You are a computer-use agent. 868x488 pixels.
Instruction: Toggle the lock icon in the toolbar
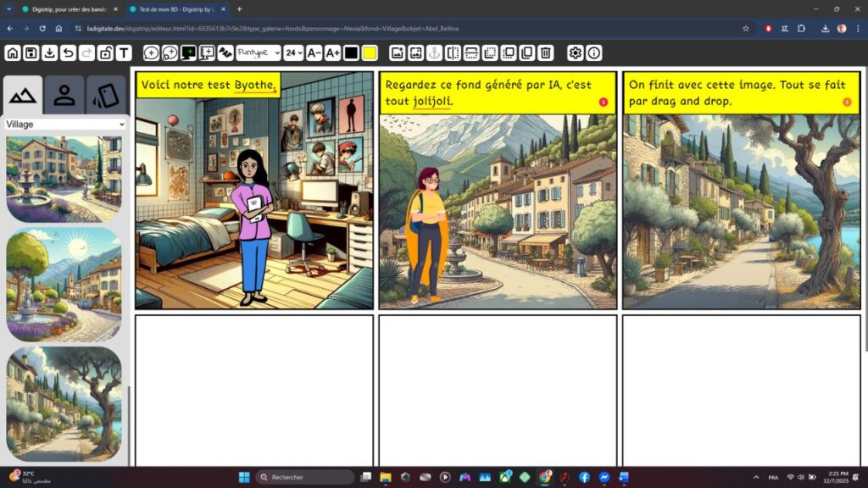click(105, 53)
